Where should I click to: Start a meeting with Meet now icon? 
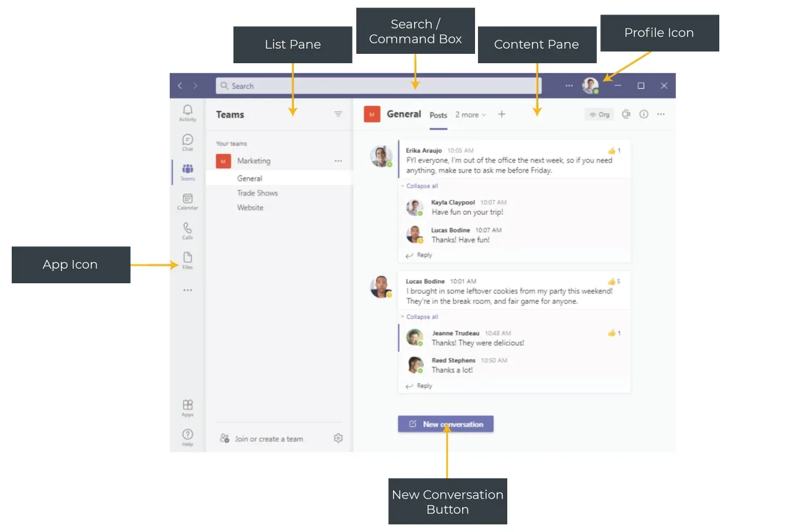626,114
